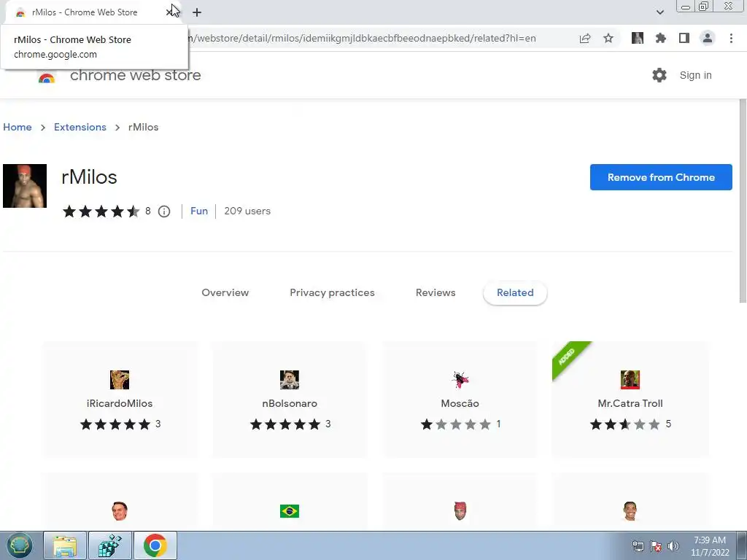Open the Action Center flag icon
This screenshot has height=560, width=747.
pyautogui.click(x=656, y=546)
